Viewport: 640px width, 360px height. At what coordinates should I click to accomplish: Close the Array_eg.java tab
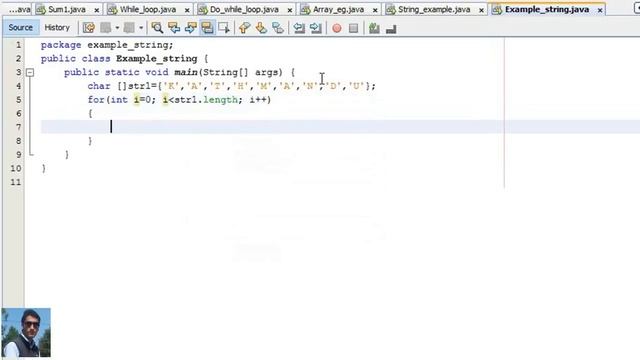[375, 10]
